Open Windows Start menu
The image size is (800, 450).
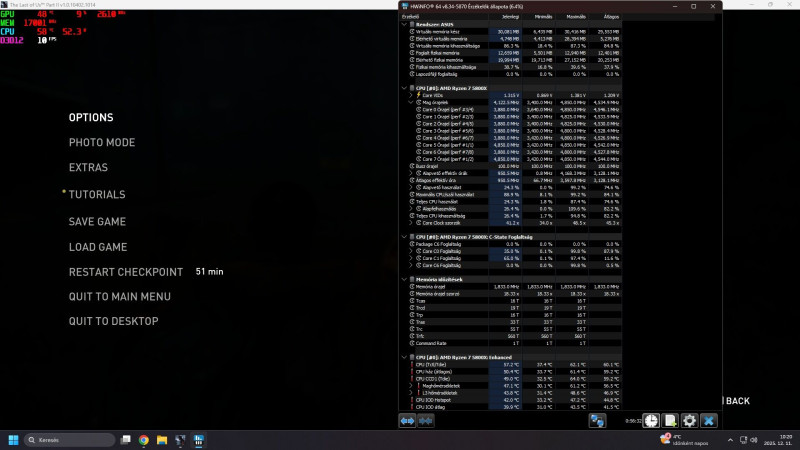[14, 440]
